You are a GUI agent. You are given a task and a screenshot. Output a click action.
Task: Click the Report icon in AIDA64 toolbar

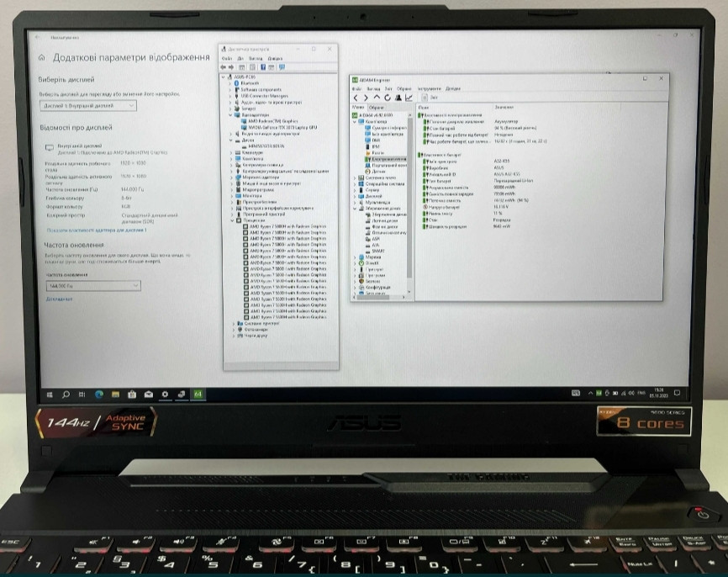tap(424, 98)
